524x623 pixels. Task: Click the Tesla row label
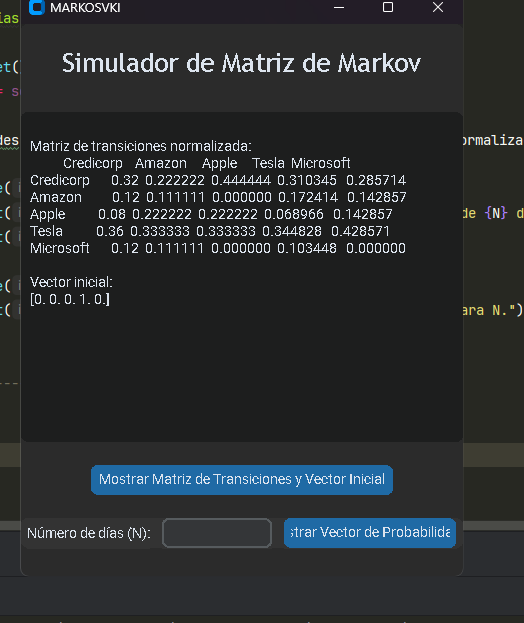tap(46, 231)
